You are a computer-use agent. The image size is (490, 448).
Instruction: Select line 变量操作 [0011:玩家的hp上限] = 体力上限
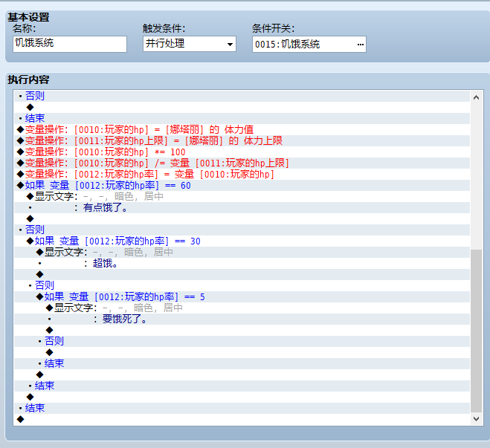(242, 141)
